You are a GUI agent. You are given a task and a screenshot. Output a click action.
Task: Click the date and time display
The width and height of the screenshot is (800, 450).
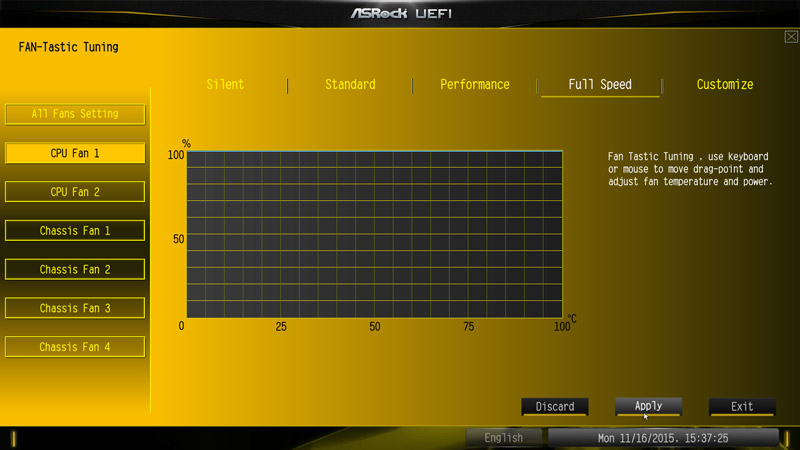(x=663, y=438)
